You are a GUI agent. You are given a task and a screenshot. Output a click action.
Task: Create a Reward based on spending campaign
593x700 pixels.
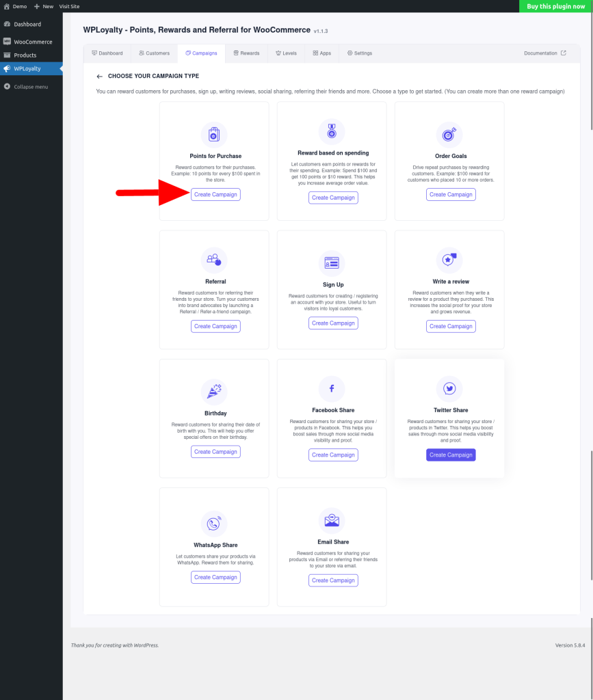[333, 198]
